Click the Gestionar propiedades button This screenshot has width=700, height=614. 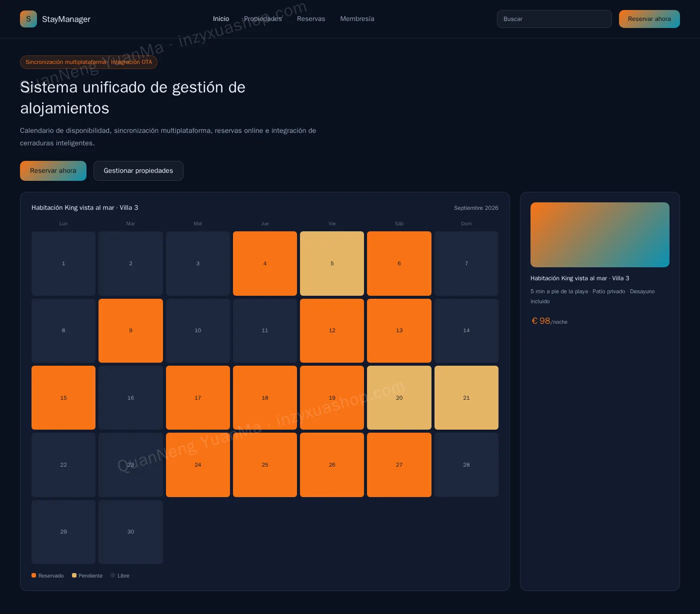(x=138, y=171)
